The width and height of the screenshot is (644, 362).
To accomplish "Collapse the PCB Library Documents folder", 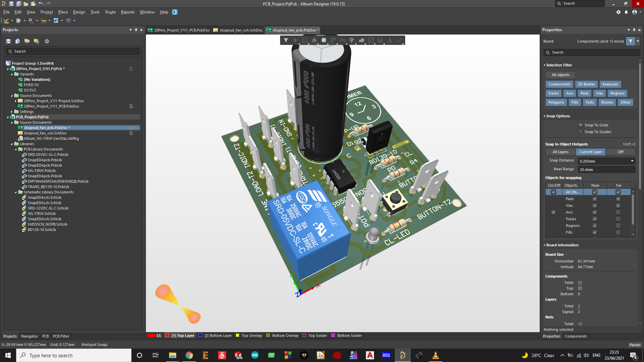I will click(16, 149).
